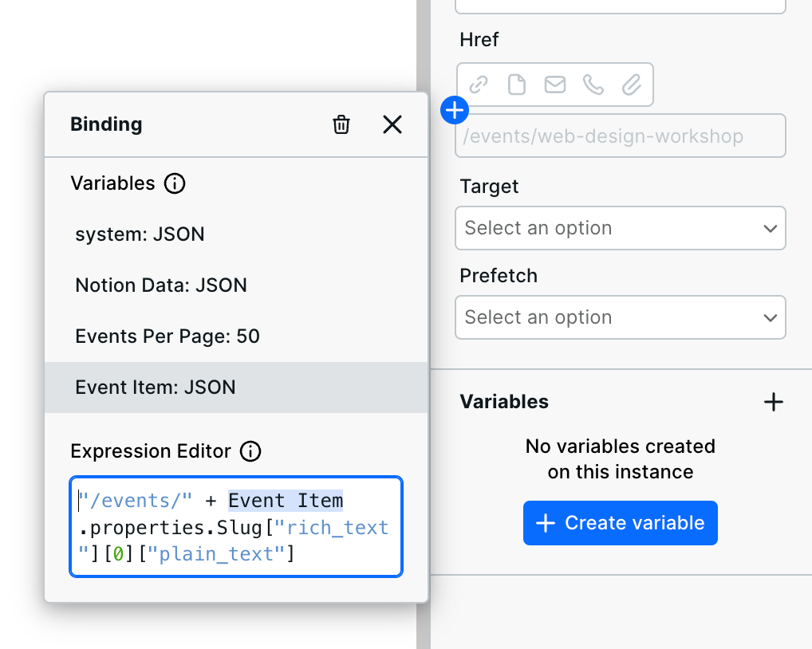Image resolution: width=812 pixels, height=649 pixels.
Task: Click the Href URL input field
Action: (x=621, y=136)
